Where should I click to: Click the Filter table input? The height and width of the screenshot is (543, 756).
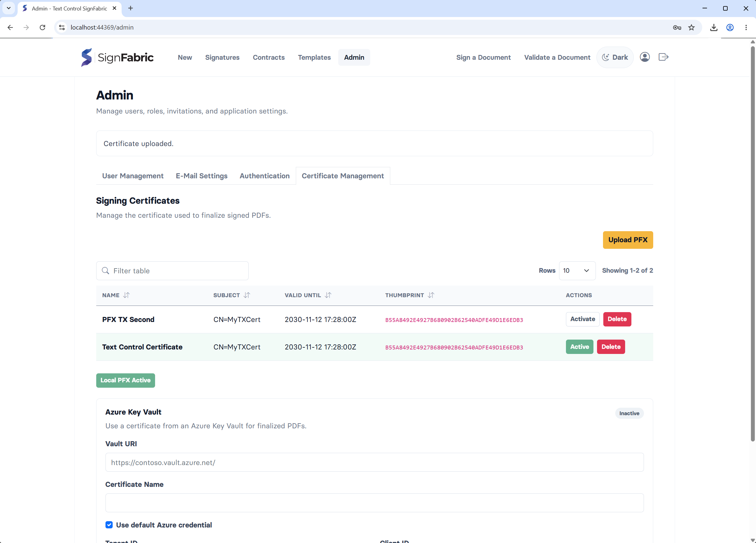[x=172, y=271]
